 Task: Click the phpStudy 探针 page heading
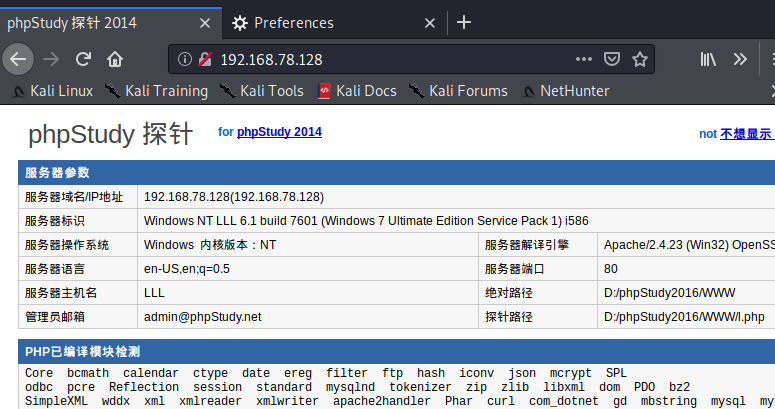(x=111, y=134)
